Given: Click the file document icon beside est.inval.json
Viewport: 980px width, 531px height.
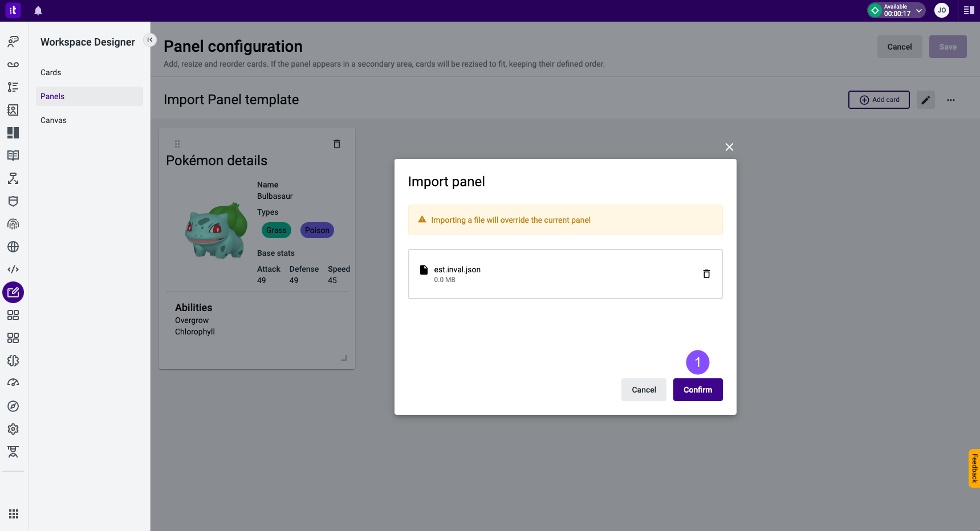Looking at the screenshot, I should click(424, 269).
